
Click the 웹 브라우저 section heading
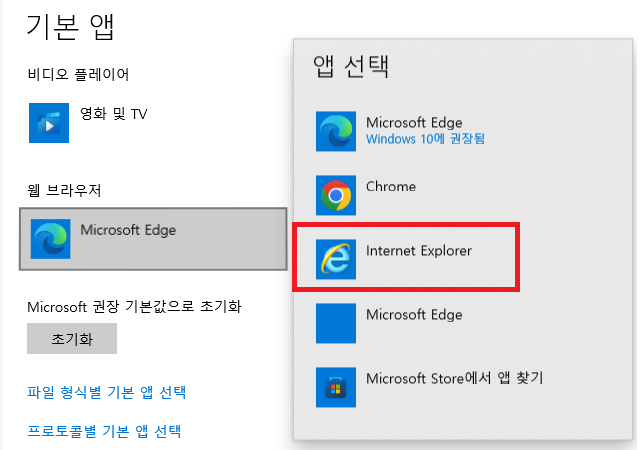point(64,190)
